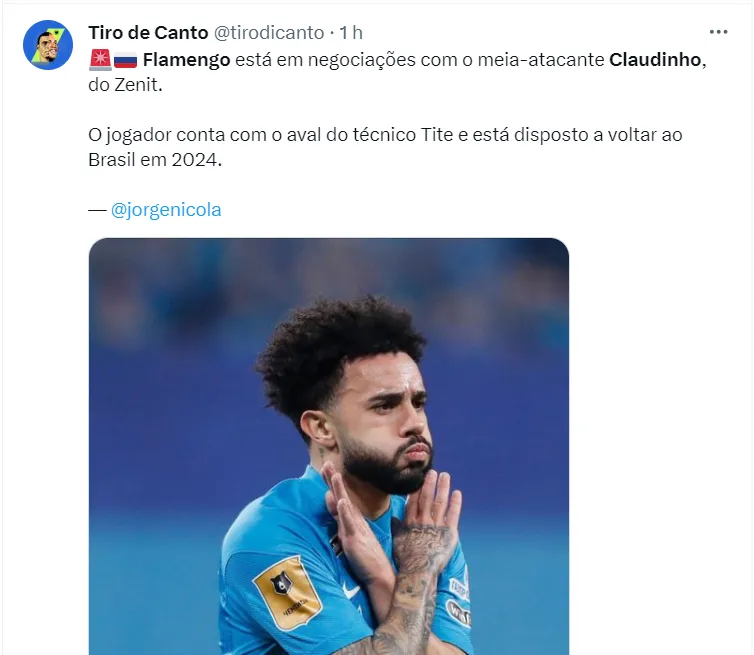Open the three-dot more options menu

tap(718, 32)
